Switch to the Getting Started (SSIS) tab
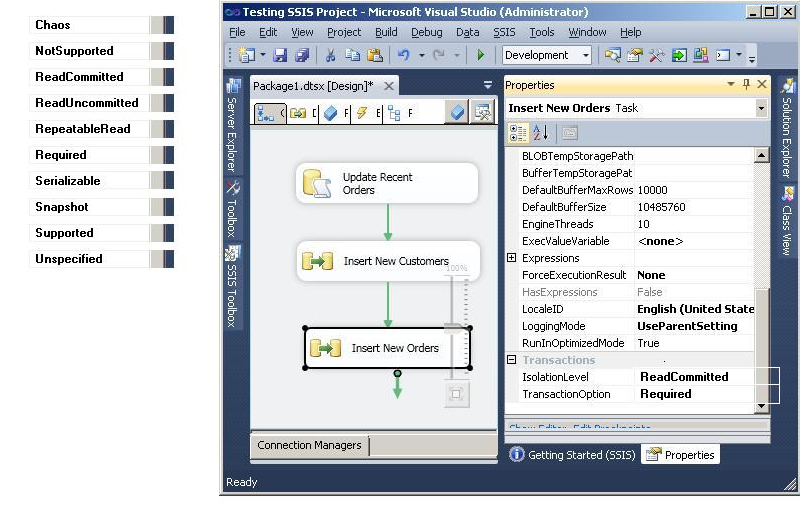Image resolution: width=800 pixels, height=505 pixels. click(572, 454)
